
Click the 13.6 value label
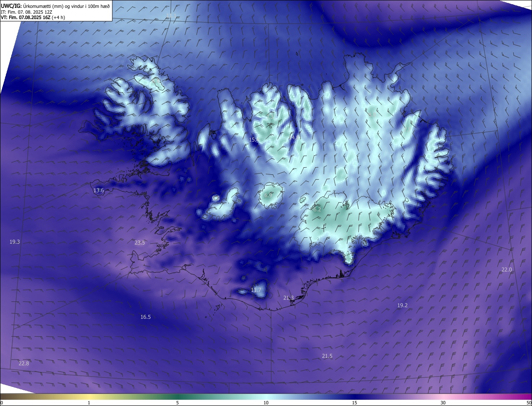[99, 191]
